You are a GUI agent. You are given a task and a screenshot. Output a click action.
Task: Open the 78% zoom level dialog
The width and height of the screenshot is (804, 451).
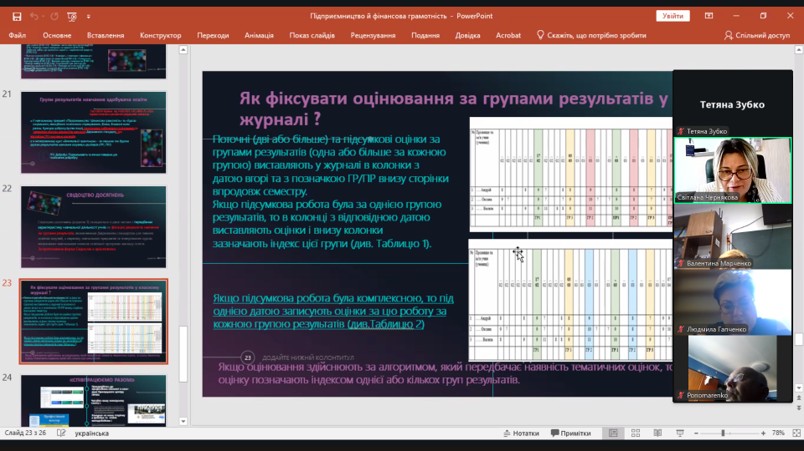779,433
